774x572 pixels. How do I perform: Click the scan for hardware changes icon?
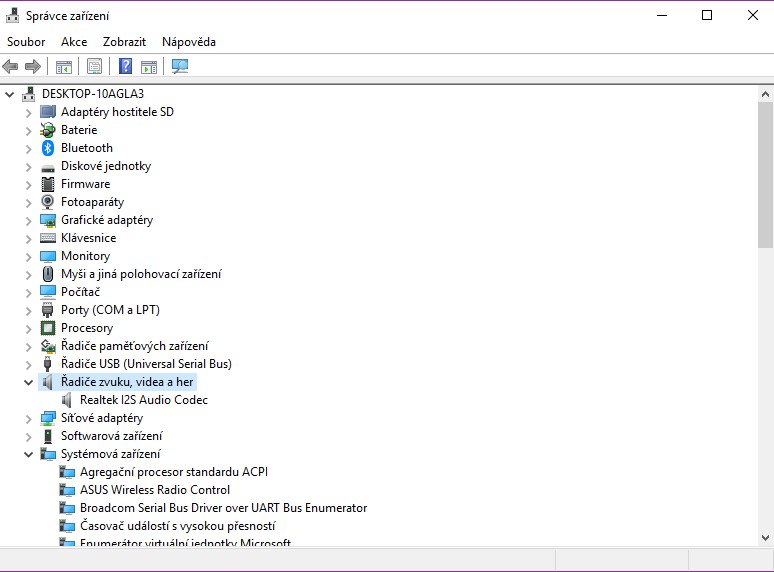pyautogui.click(x=180, y=66)
